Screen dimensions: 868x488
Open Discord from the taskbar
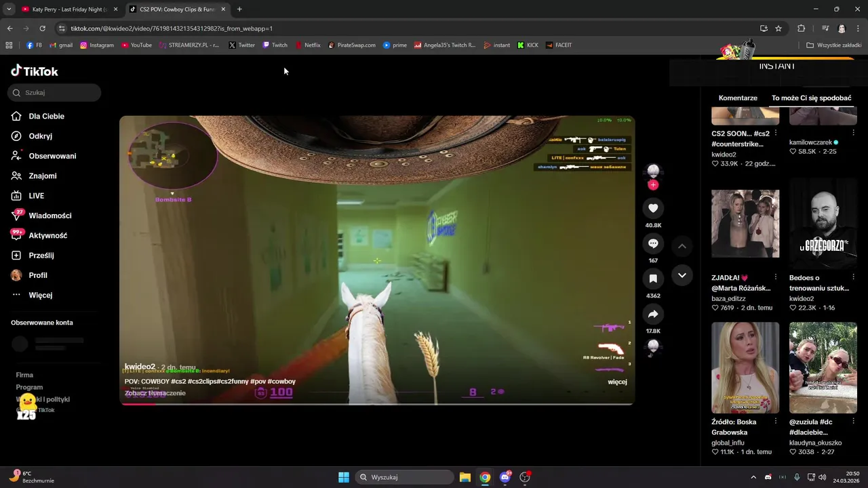[505, 477]
